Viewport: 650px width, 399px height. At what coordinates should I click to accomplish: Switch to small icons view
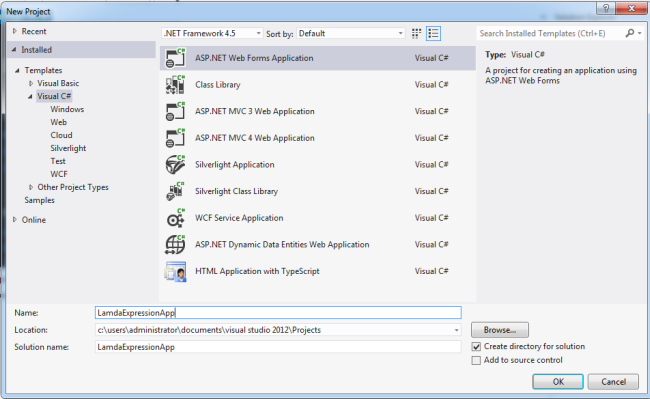(x=416, y=34)
